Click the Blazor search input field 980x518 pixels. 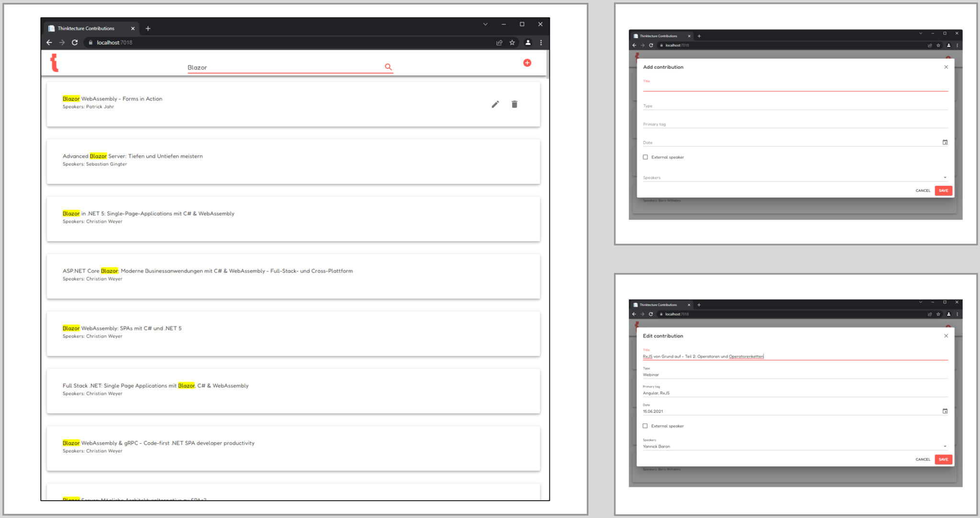click(287, 67)
